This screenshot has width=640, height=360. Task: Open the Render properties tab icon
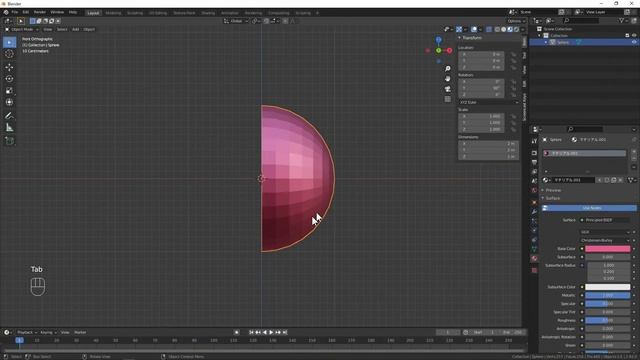point(534,153)
